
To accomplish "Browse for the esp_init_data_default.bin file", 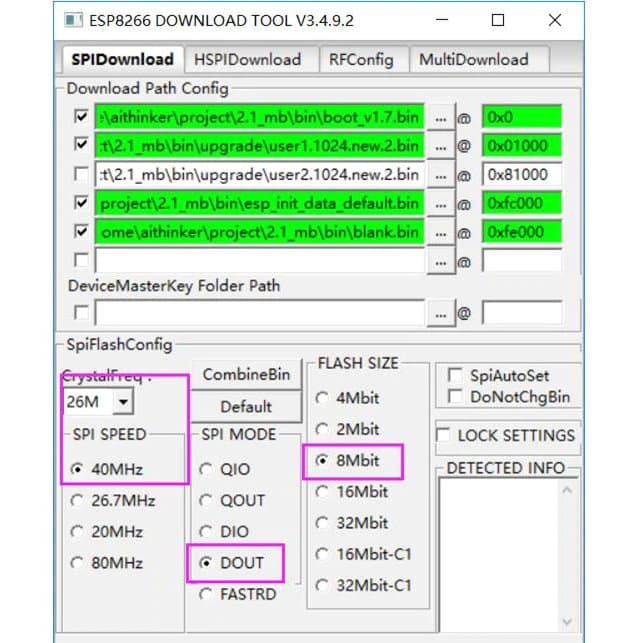I will coord(441,204).
